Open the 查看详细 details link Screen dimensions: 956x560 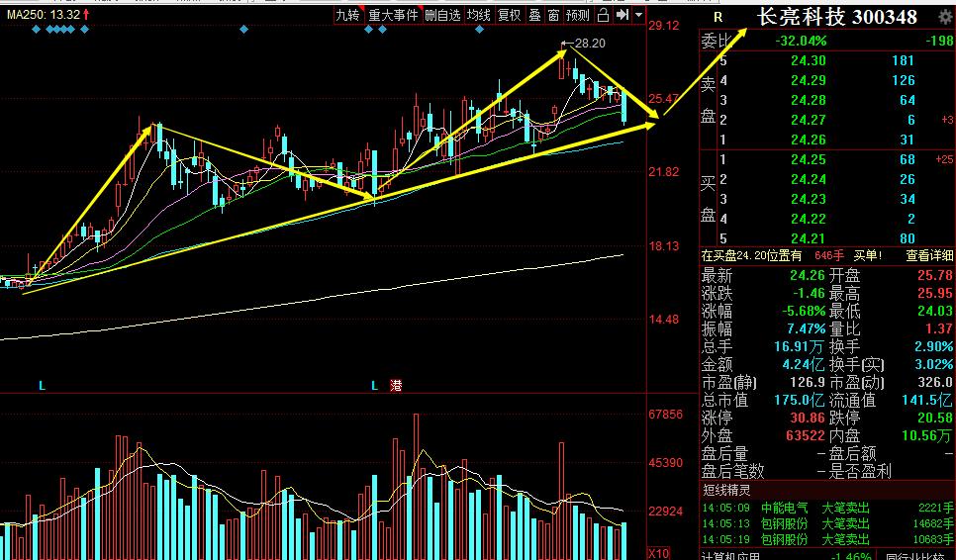pos(929,254)
